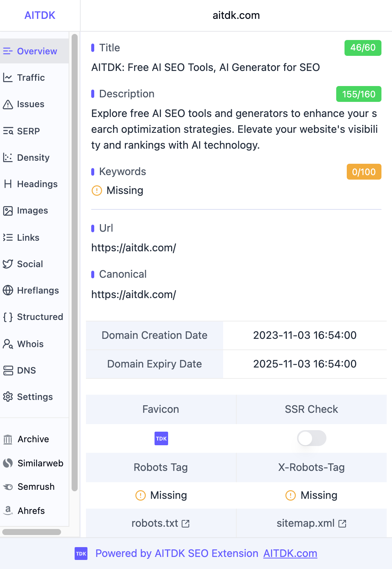Click the Semrush logo icon
The width and height of the screenshot is (392, 569).
point(8,487)
